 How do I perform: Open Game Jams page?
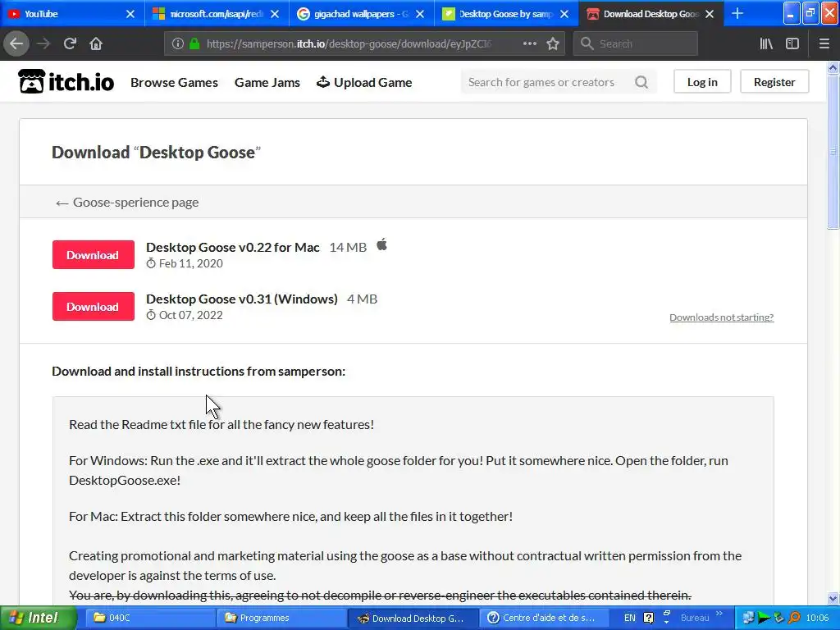click(267, 83)
